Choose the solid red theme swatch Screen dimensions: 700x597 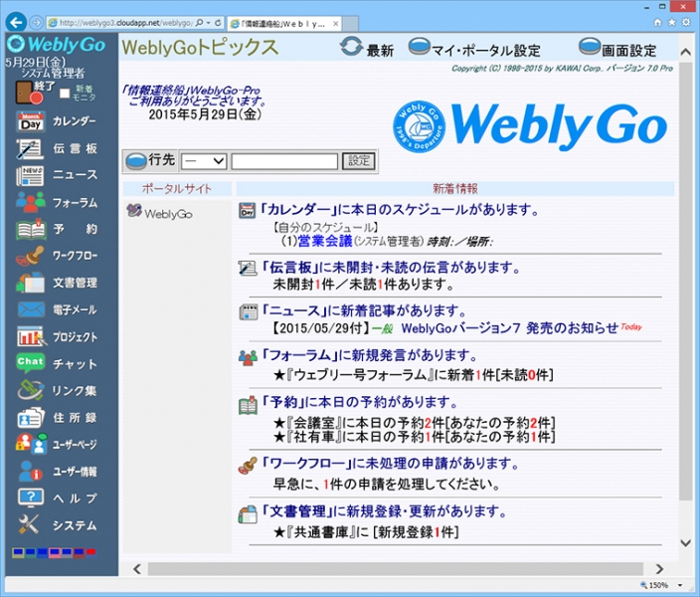[x=91, y=553]
